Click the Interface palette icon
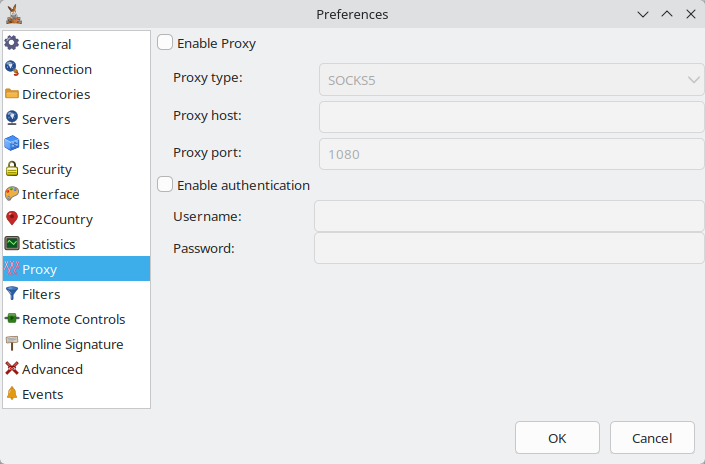Viewport: 705px width, 464px height. pyautogui.click(x=12, y=193)
